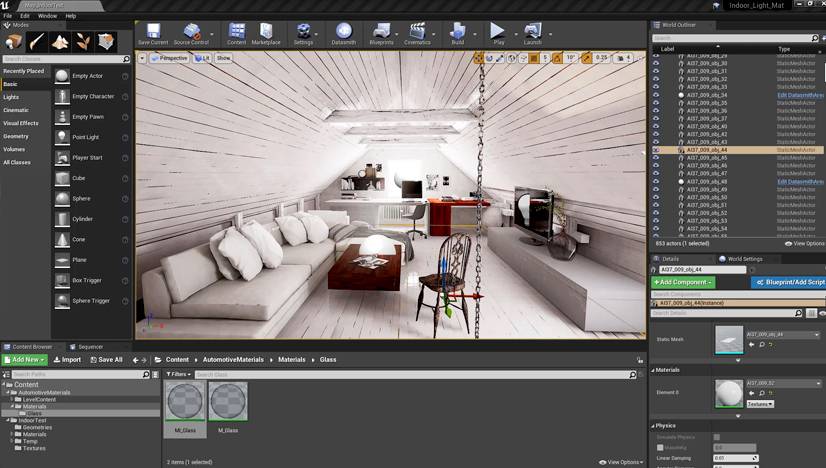The width and height of the screenshot is (826, 468).
Task: Toggle Simulate Physics checkbox
Action: coord(716,437)
